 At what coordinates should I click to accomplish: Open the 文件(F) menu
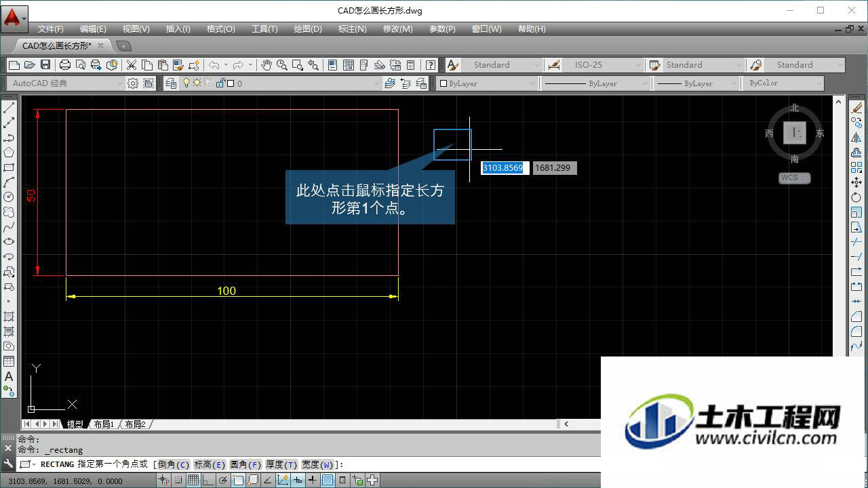[50, 29]
